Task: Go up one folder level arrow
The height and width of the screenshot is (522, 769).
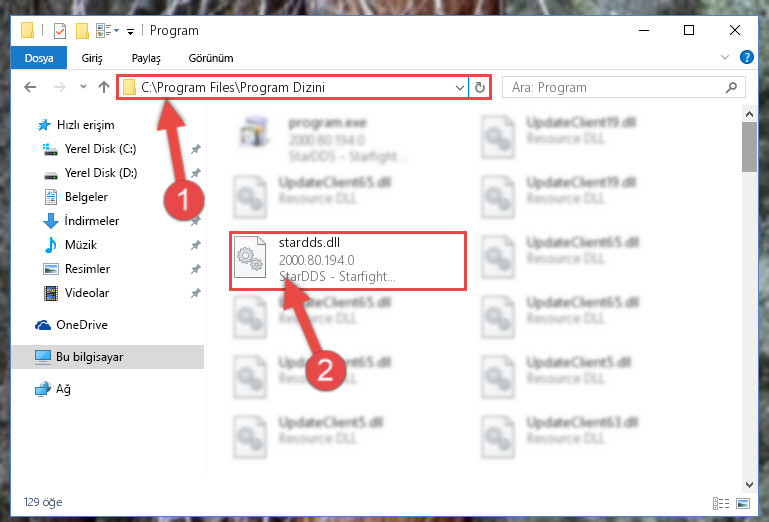Action: (103, 87)
